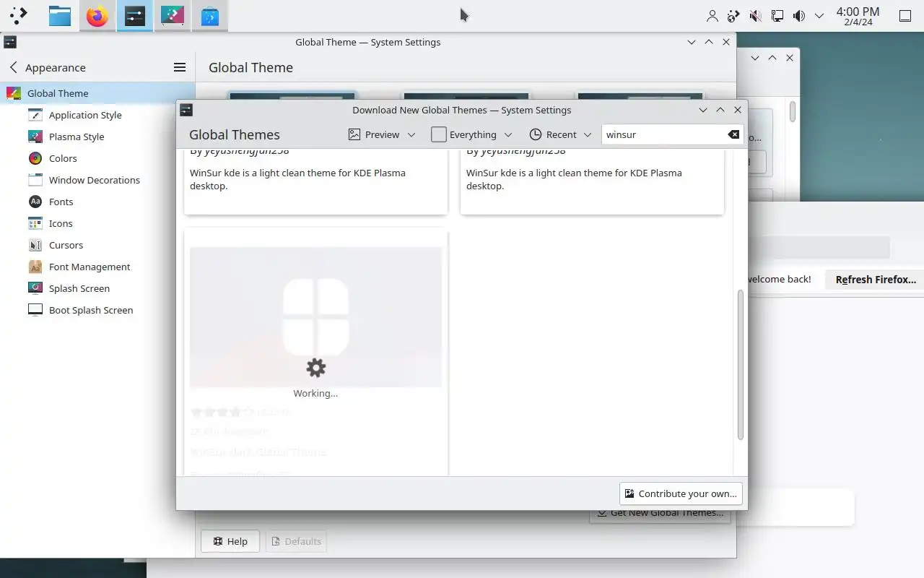Viewport: 924px width, 578px height.
Task: Open the Discover software center panel icon
Action: pyautogui.click(x=210, y=15)
